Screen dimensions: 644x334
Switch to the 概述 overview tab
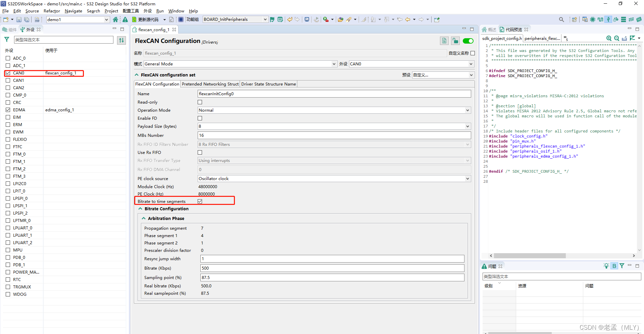[489, 30]
